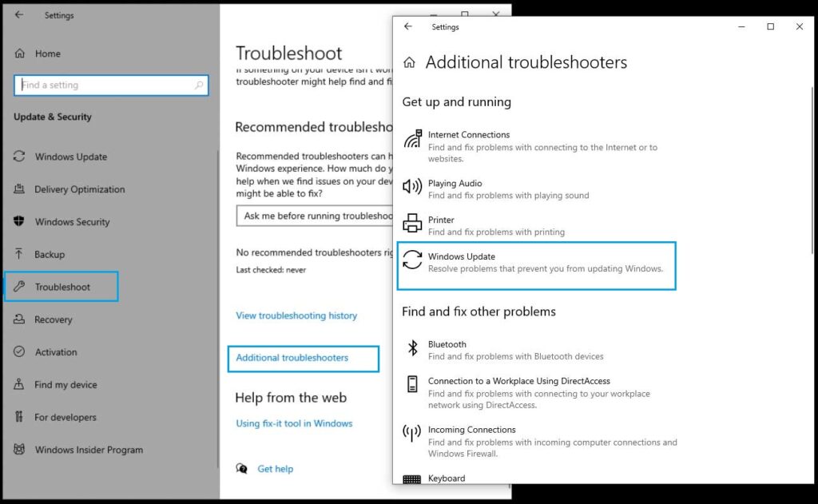This screenshot has height=504, width=818.
Task: Click Keyboard troubleshooter icon
Action: (411, 479)
